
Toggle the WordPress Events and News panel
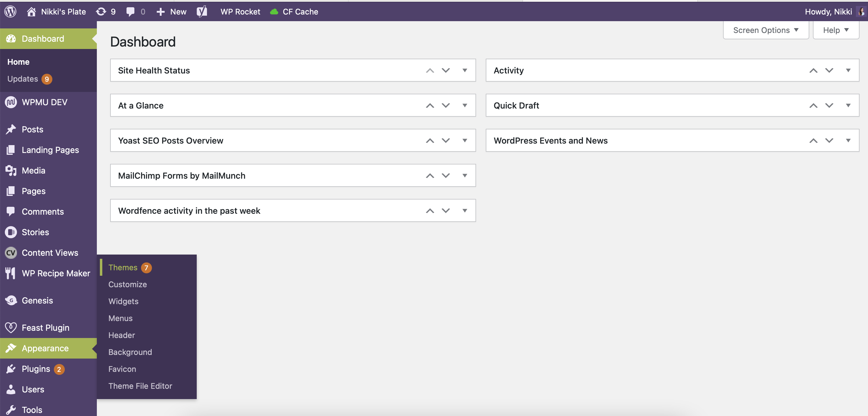(x=848, y=140)
